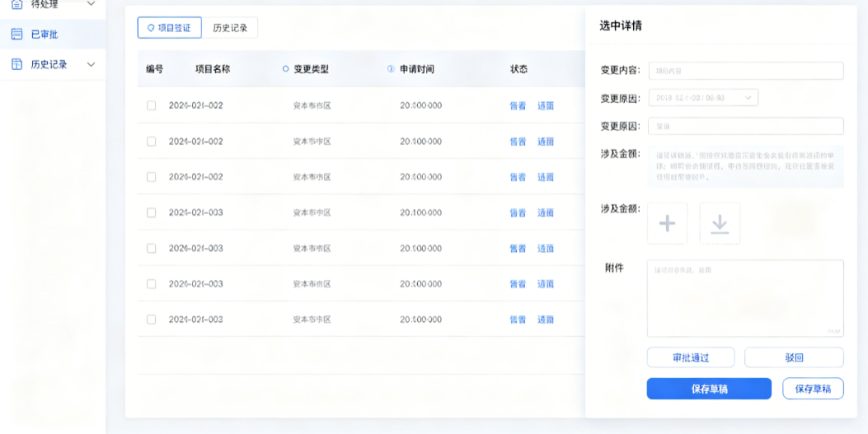This screenshot has width=868, height=434.
Task: Click the info icon beside 申请时间 header
Action: point(391,69)
